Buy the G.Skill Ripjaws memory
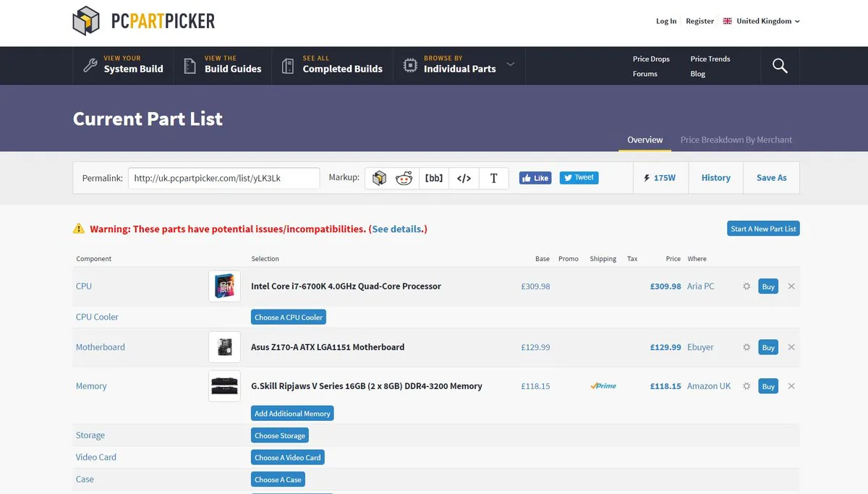The image size is (868, 494). pyautogui.click(x=768, y=386)
